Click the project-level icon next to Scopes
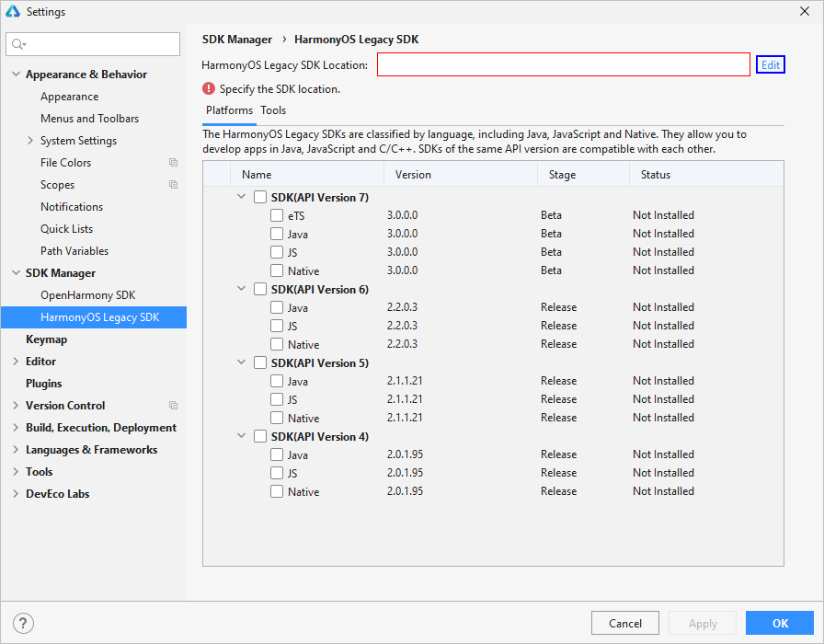Image resolution: width=824 pixels, height=644 pixels. pyautogui.click(x=173, y=185)
